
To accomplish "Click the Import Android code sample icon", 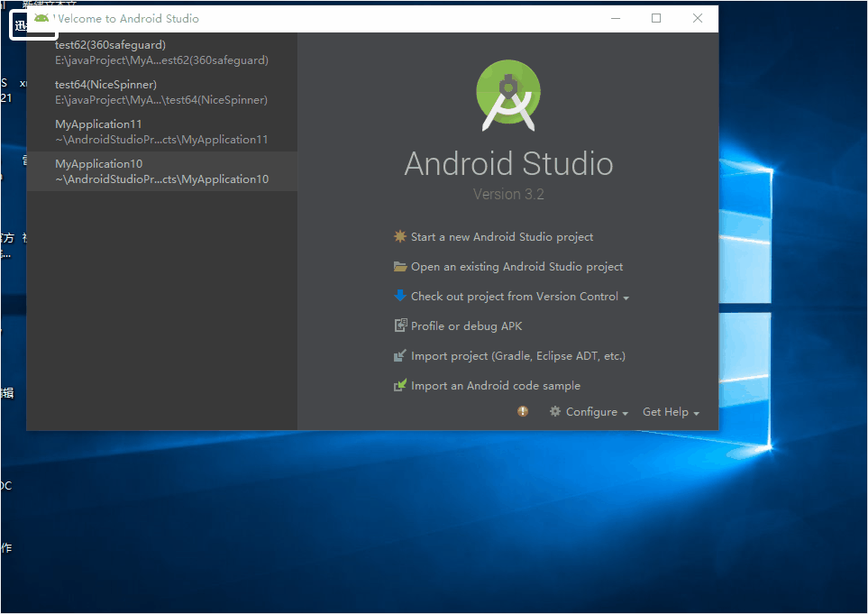I will click(399, 385).
